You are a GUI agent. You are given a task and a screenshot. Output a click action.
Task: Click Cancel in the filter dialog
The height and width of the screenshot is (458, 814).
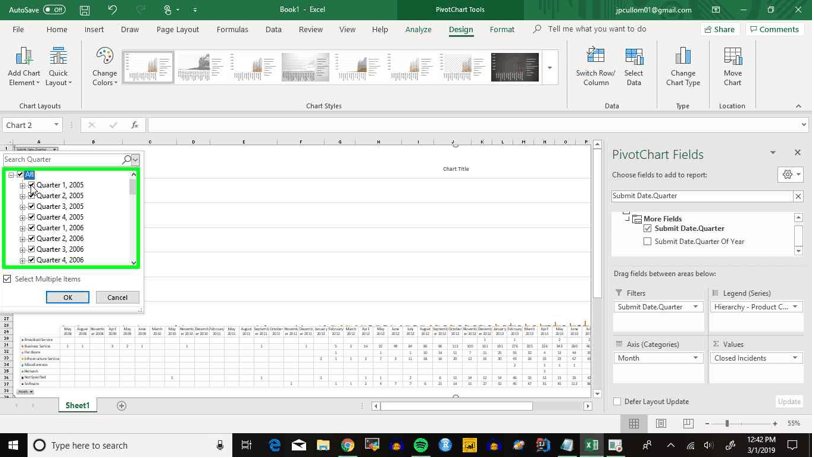[117, 298]
